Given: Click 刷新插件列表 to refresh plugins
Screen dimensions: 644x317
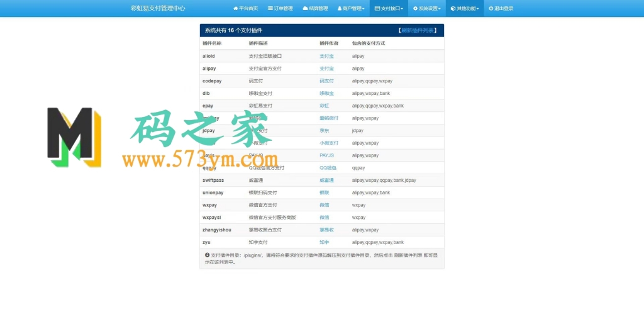Looking at the screenshot, I should click(x=417, y=30).
